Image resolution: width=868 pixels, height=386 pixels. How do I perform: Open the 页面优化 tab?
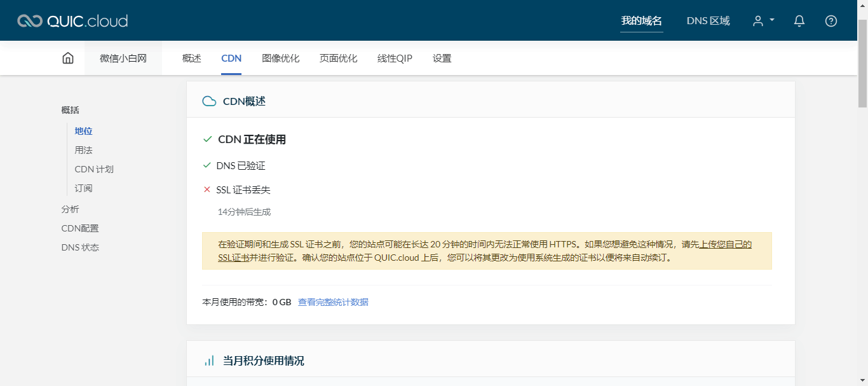click(337, 57)
